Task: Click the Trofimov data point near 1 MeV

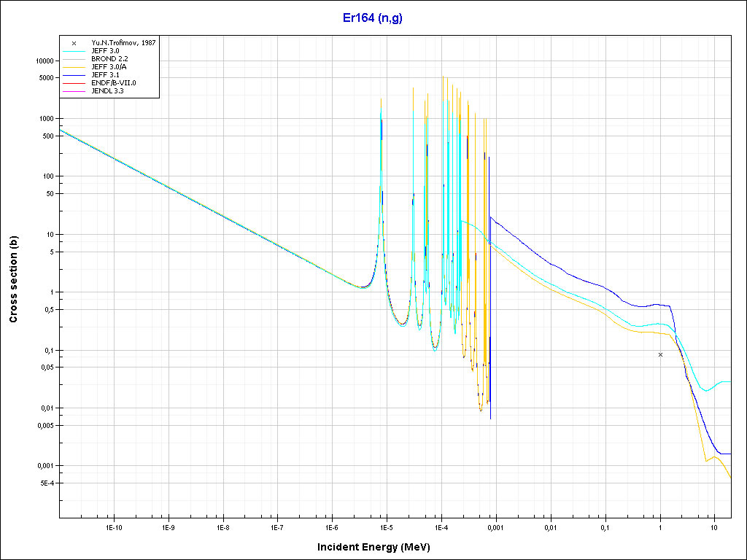Action: [x=660, y=354]
